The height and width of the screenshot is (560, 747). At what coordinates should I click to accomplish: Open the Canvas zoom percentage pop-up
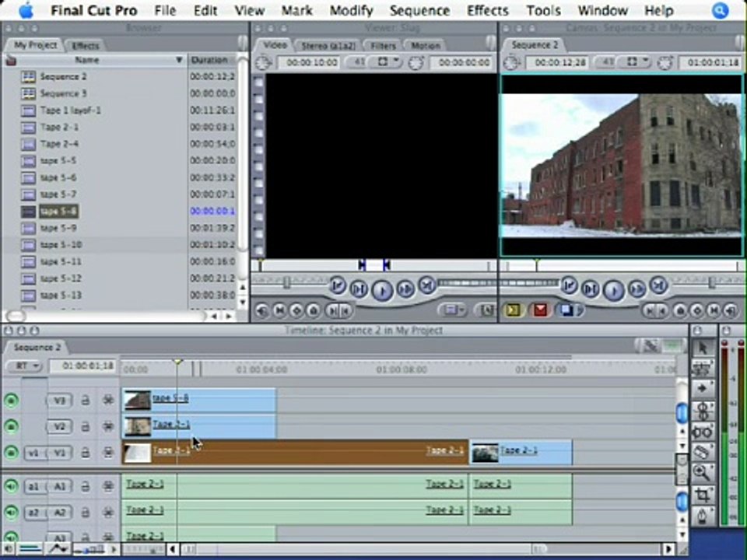pos(605,62)
